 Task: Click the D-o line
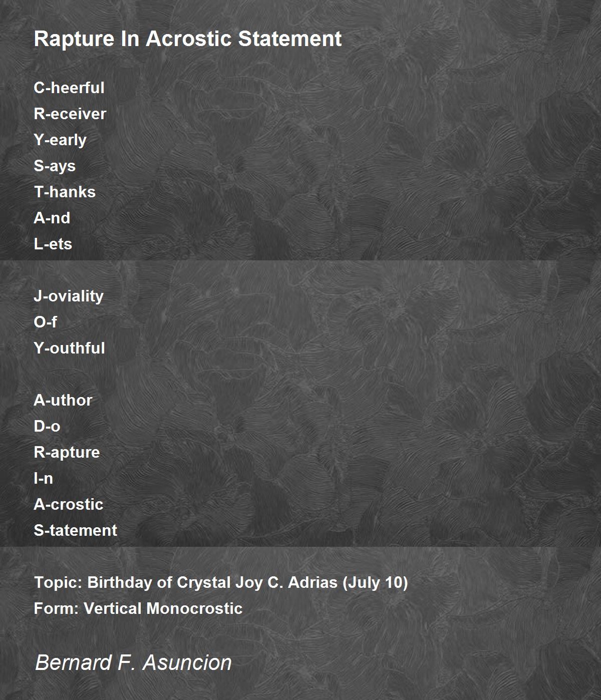point(47,426)
